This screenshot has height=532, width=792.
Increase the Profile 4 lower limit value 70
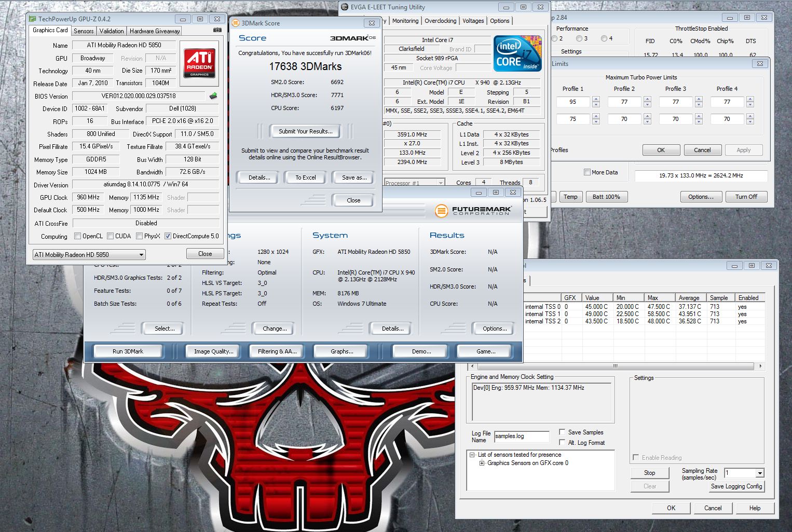[x=750, y=116]
